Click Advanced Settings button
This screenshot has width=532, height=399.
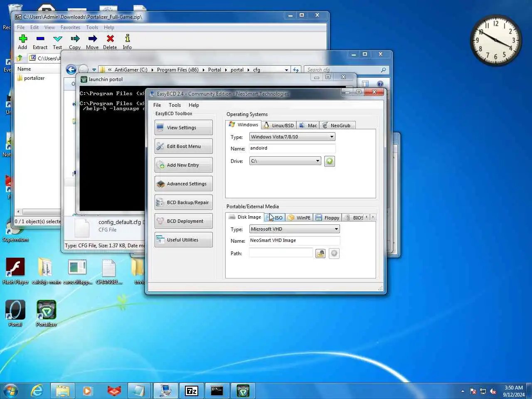click(183, 184)
